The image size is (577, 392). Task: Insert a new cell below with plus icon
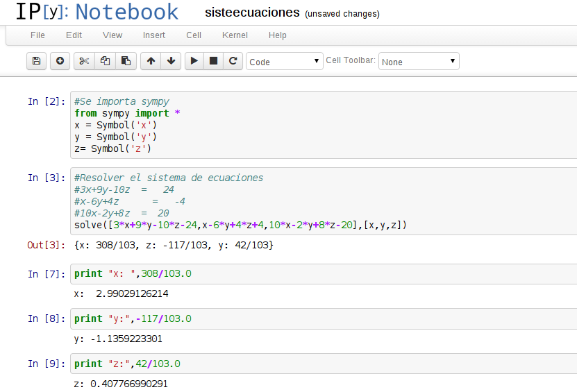59,61
